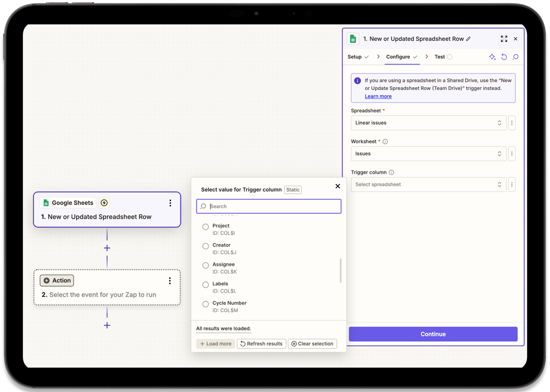Edit step name with pencil icon
Image resolution: width=550 pixels, height=392 pixels.
[x=468, y=39]
